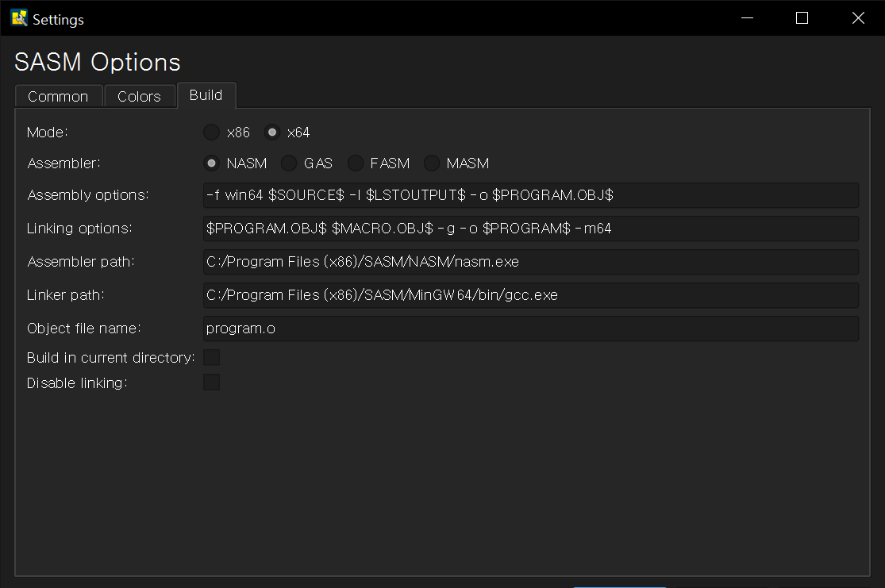885x588 pixels.
Task: Open the Colors tab
Action: pos(139,96)
